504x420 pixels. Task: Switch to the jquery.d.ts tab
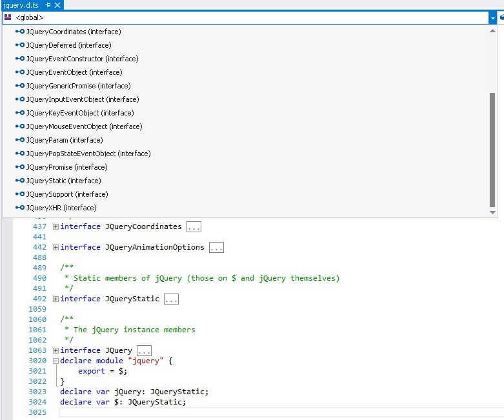21,5
